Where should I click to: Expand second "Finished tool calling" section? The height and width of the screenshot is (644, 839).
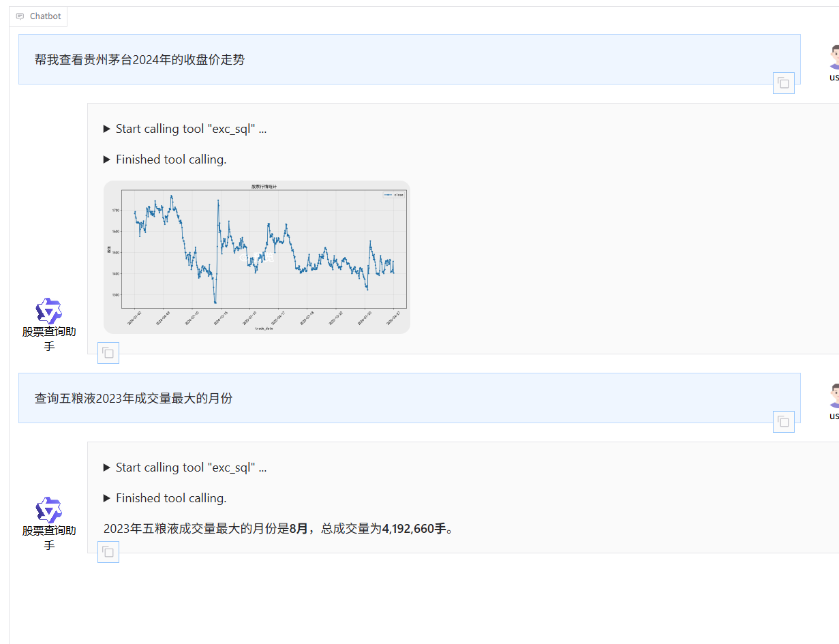pos(165,498)
